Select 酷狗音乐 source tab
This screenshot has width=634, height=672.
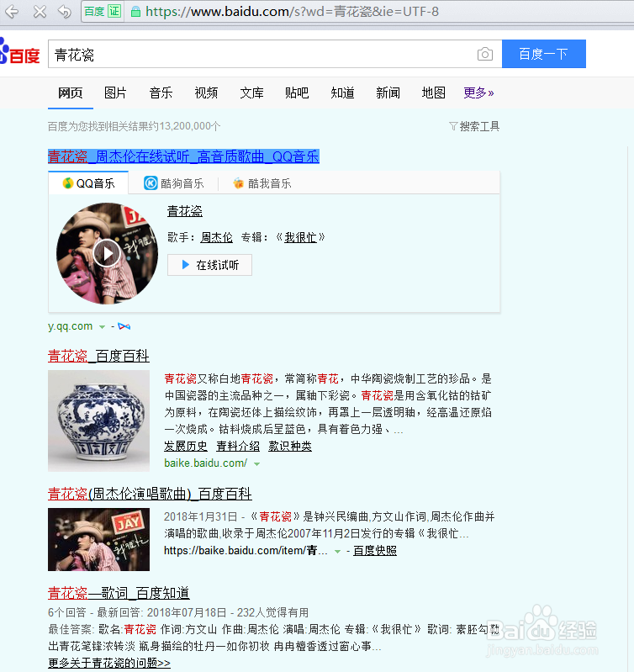point(173,183)
